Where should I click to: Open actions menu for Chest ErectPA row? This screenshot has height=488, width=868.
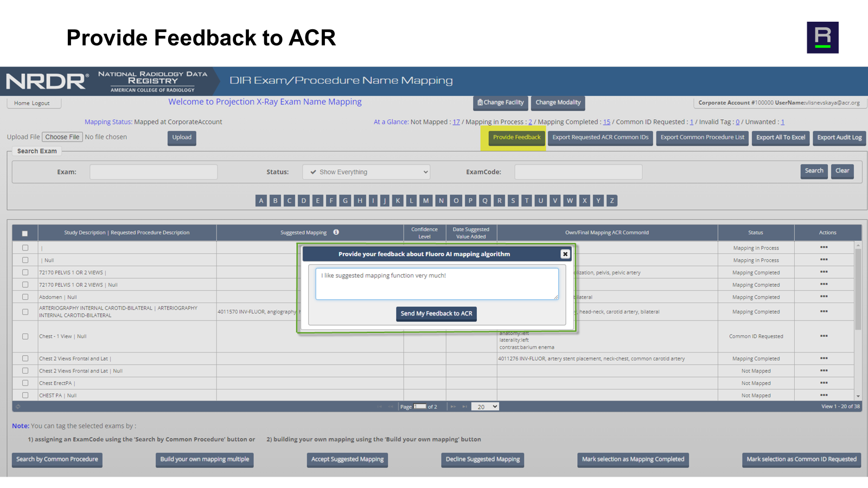tap(824, 383)
